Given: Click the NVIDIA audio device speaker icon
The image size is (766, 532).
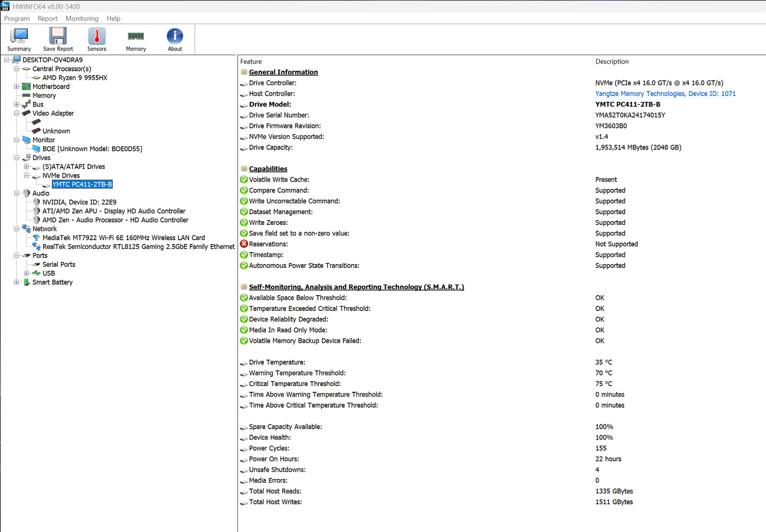Looking at the screenshot, I should tap(36, 202).
